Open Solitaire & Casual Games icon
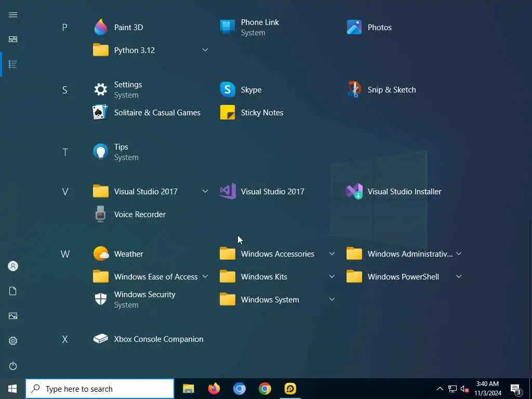 (x=101, y=112)
